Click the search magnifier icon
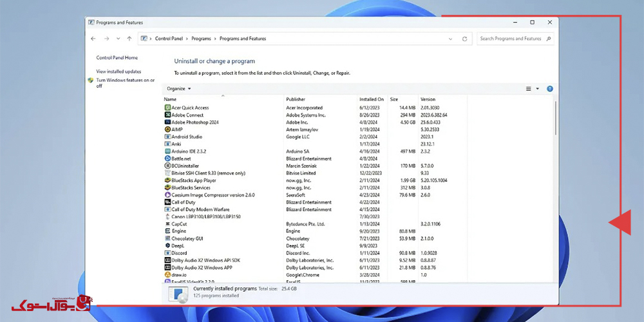The height and width of the screenshot is (322, 644). tap(548, 39)
